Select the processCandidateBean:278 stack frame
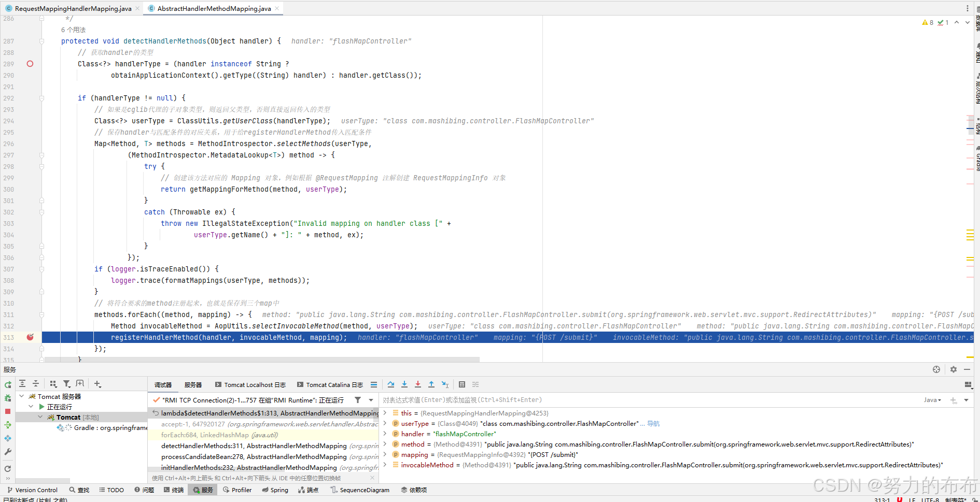This screenshot has width=980, height=502. 263,456
